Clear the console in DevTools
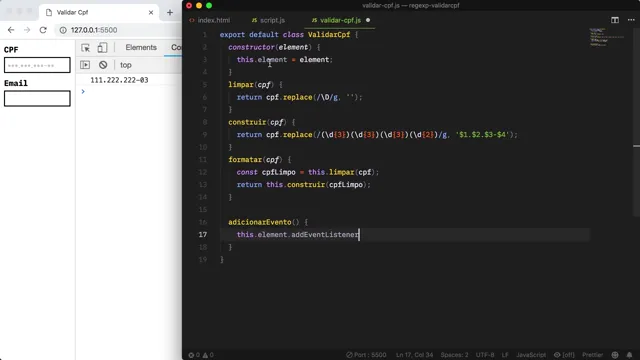The image size is (640, 360). click(x=103, y=65)
